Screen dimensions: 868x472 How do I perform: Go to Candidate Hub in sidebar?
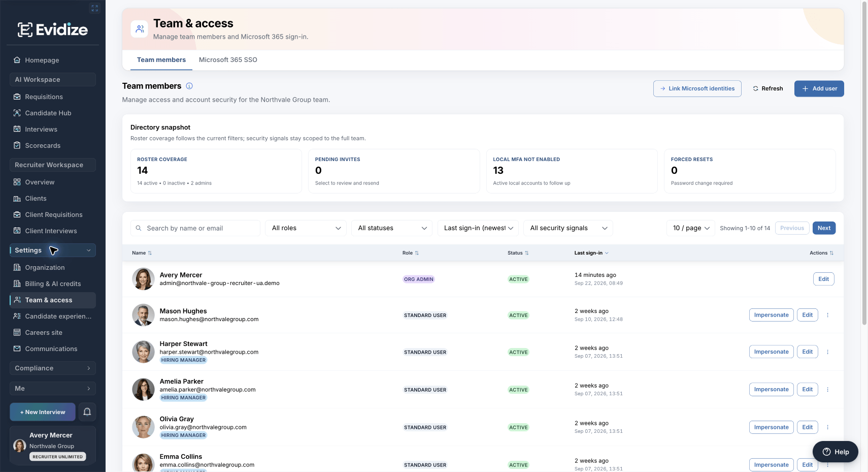coord(53,113)
